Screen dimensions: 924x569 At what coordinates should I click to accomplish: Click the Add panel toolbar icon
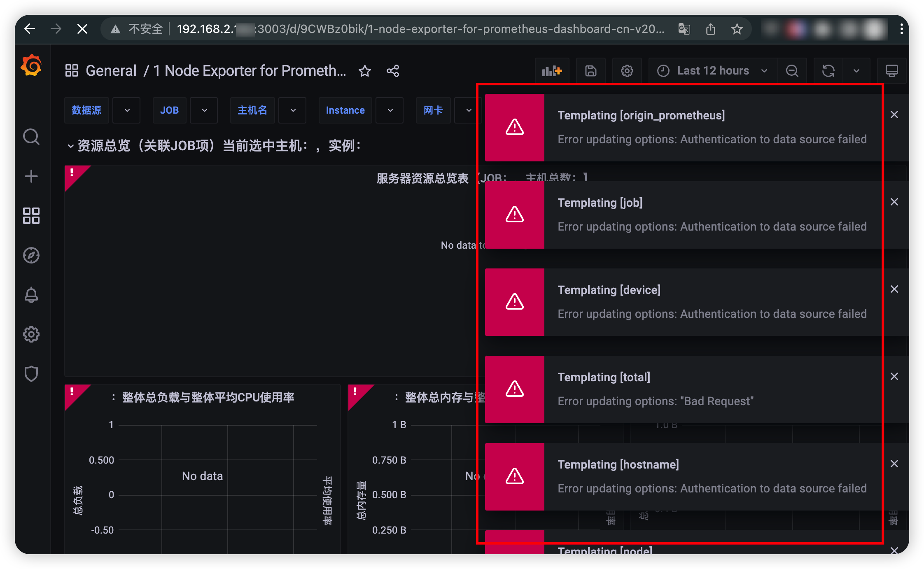coord(552,71)
